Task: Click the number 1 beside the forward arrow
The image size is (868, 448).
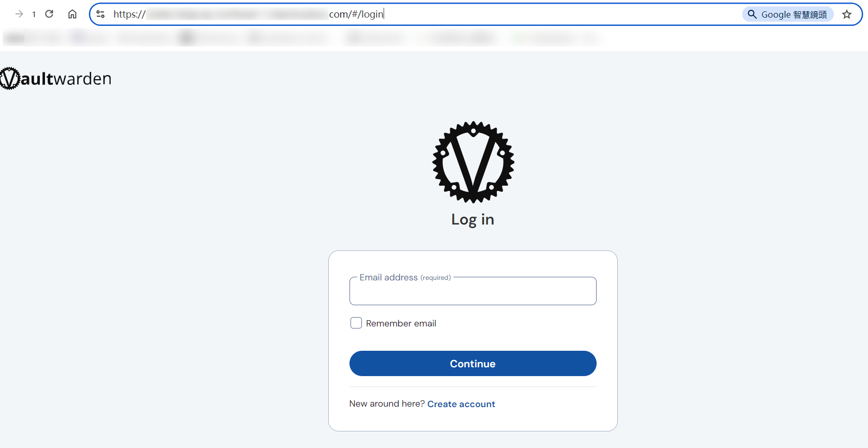Action: 34,14
